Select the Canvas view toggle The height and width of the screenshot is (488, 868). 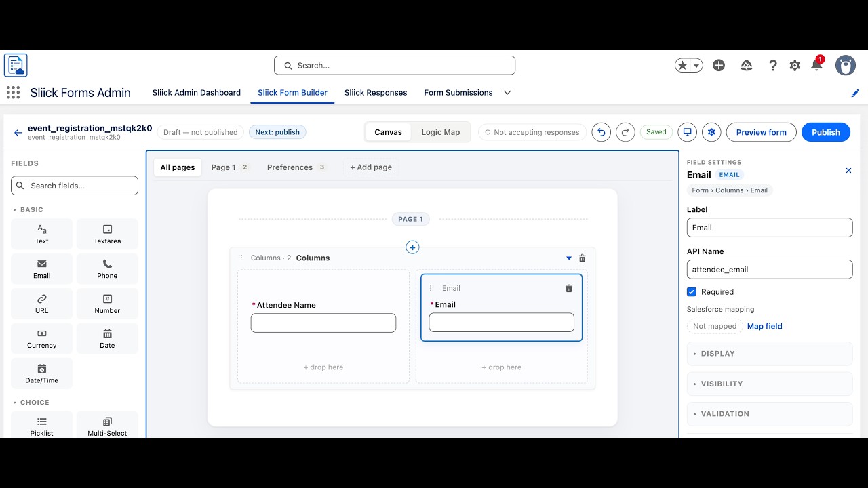[x=389, y=132]
